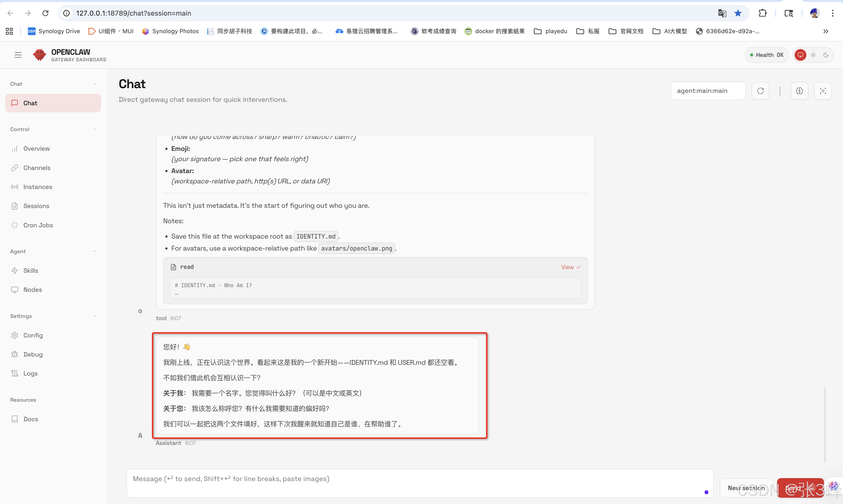Collapse the Agent sidebar section
The image size is (843, 504).
point(95,251)
